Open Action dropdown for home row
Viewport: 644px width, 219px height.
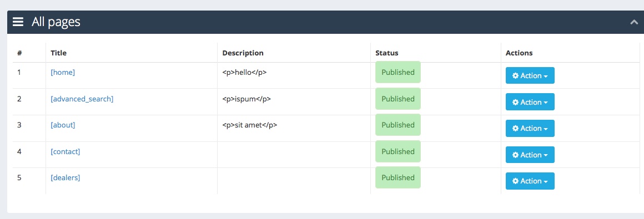tap(530, 75)
